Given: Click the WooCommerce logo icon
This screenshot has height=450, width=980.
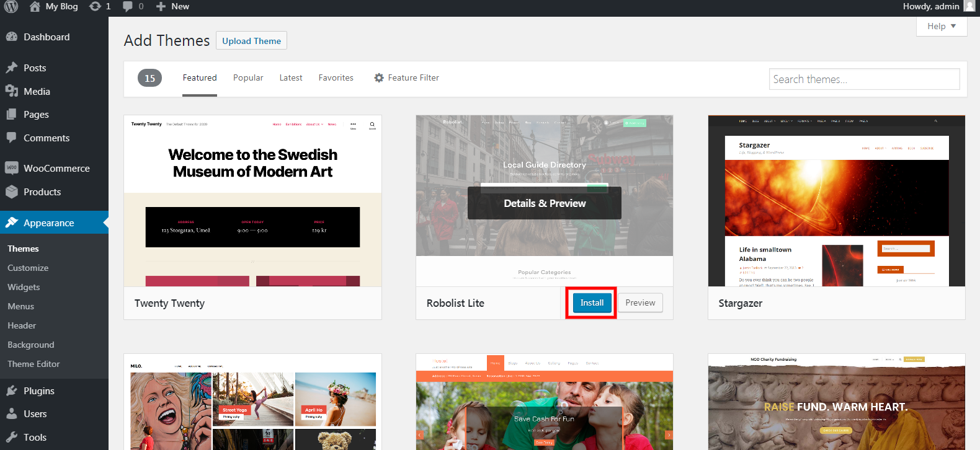Looking at the screenshot, I should (12, 168).
